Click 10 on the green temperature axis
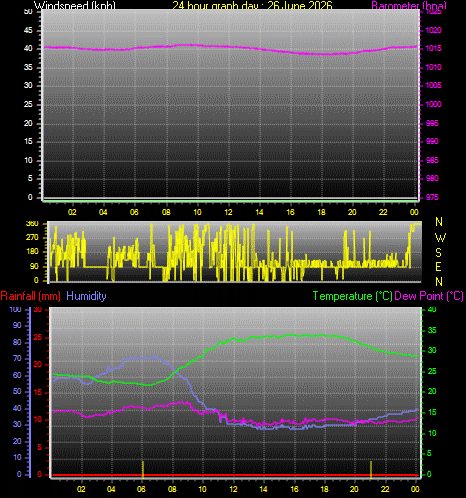The width and height of the screenshot is (466, 498). pos(432,433)
